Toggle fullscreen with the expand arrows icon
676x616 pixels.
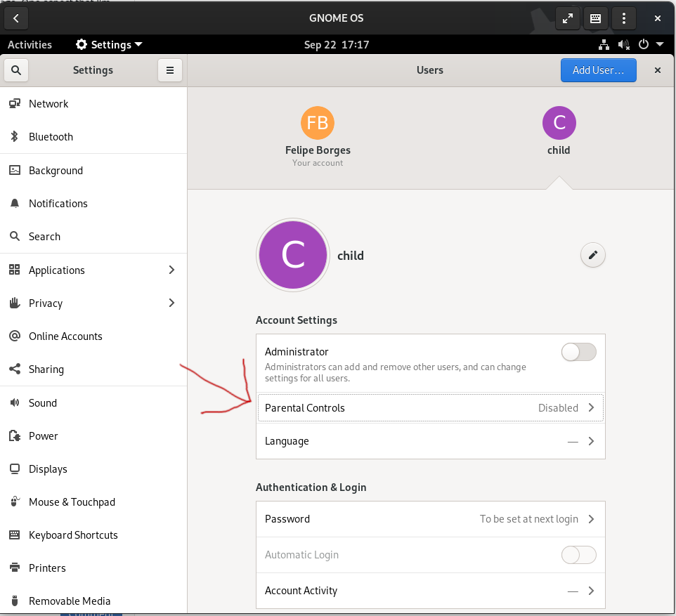pyautogui.click(x=568, y=18)
